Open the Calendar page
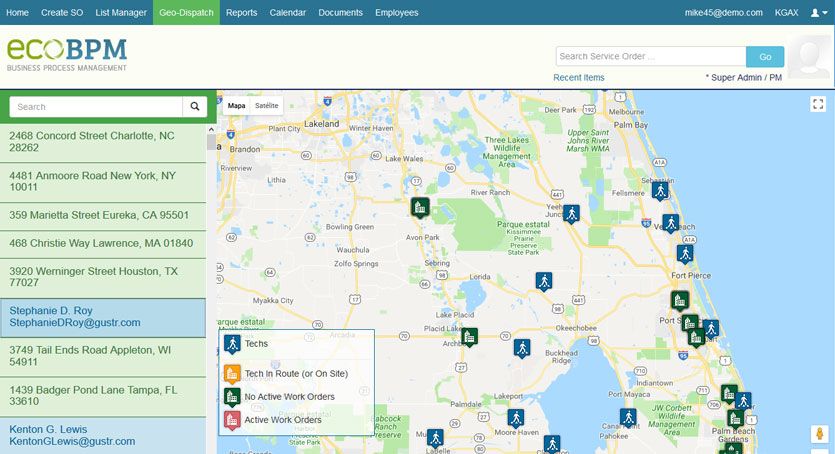Image resolution: width=835 pixels, height=454 pixels. point(288,12)
